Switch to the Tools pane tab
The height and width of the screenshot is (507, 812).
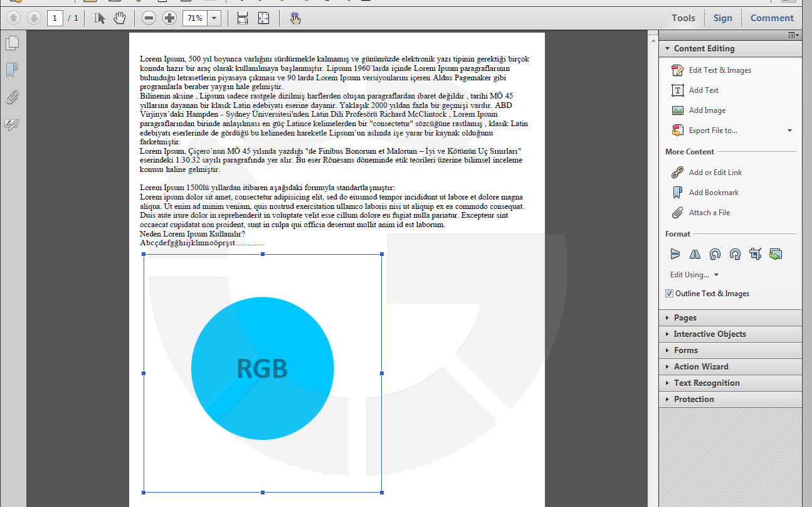pyautogui.click(x=683, y=18)
